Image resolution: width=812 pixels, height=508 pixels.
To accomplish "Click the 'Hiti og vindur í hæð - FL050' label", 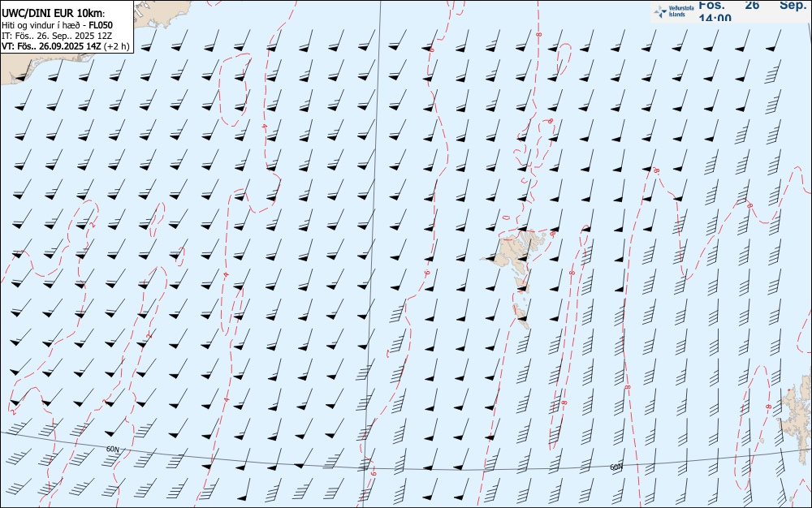I will tap(57, 25).
